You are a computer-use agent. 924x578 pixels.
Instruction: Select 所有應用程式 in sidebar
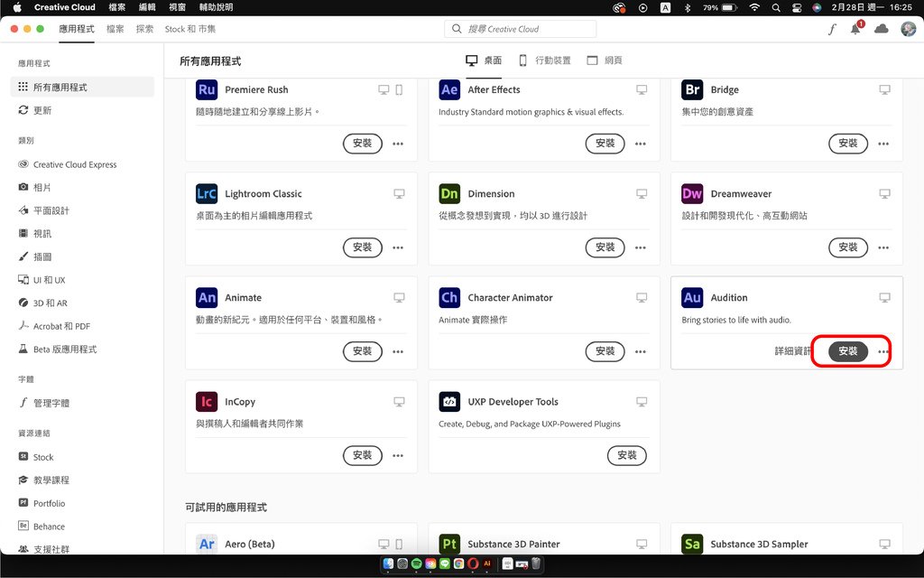pos(82,87)
